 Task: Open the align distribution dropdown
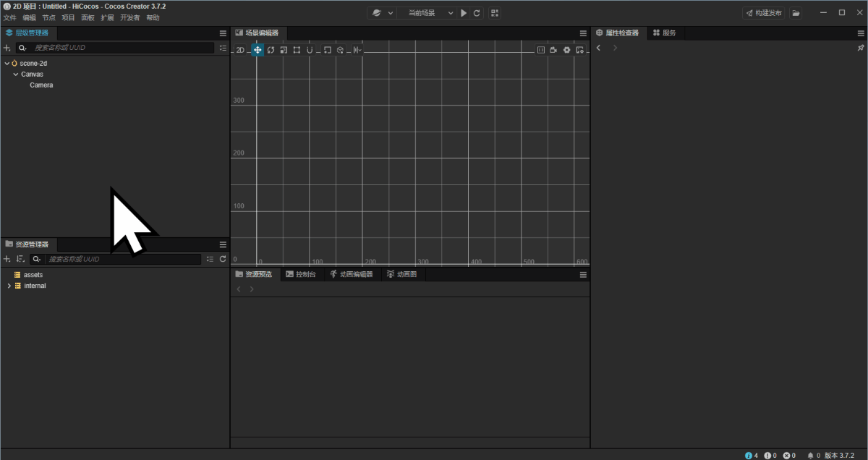[357, 50]
